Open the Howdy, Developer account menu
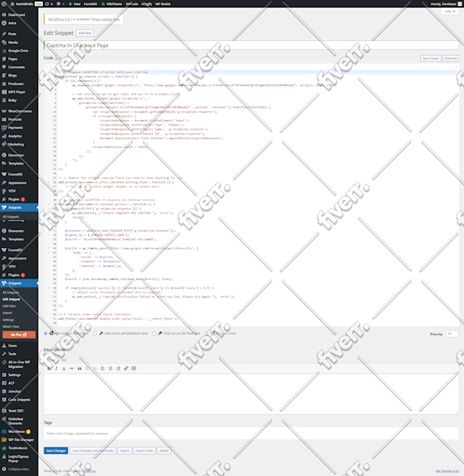 [x=446, y=4]
